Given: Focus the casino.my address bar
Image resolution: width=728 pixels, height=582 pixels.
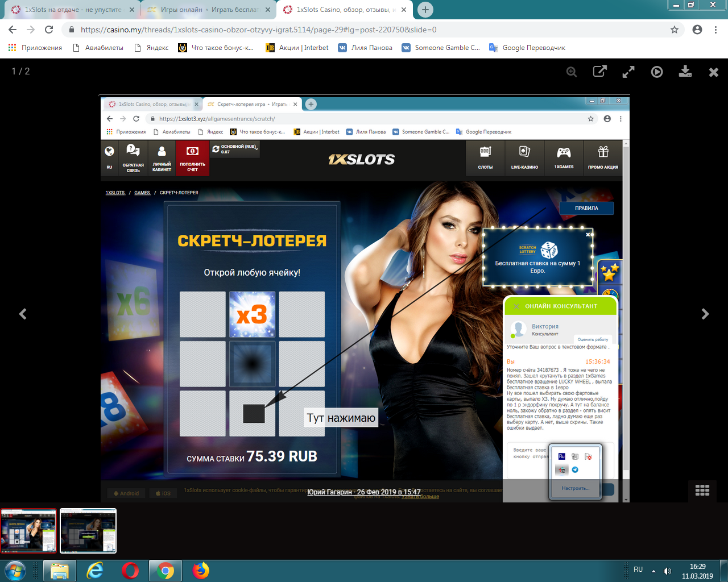Looking at the screenshot, I should tap(364, 30).
